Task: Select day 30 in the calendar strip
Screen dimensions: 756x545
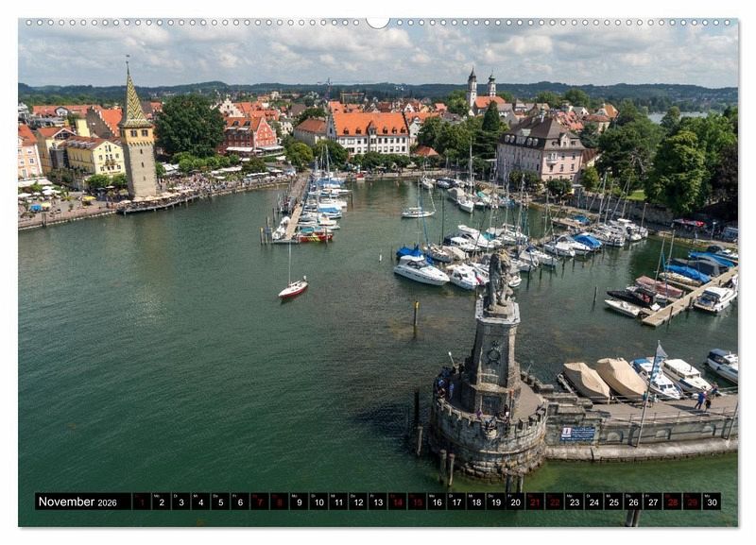Action: point(712,502)
